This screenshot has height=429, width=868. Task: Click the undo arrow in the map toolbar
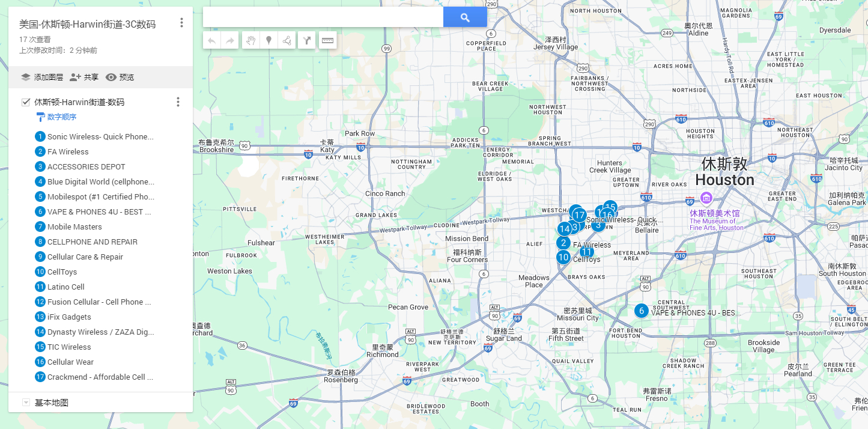(x=212, y=40)
